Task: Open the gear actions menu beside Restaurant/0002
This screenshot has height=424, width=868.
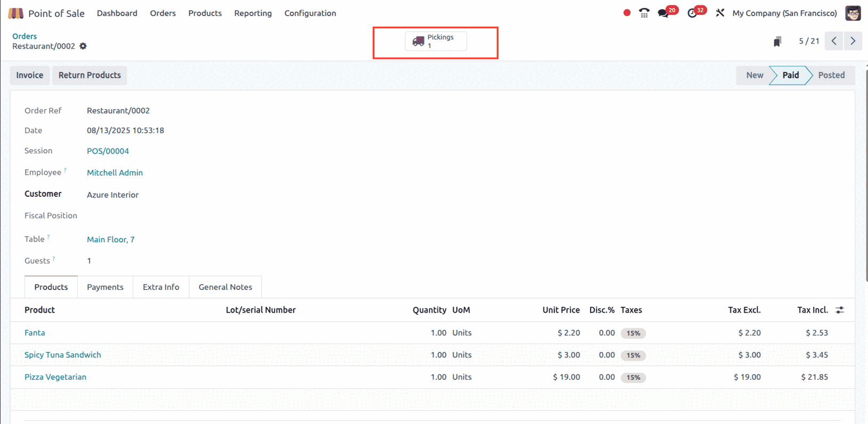Action: point(83,46)
